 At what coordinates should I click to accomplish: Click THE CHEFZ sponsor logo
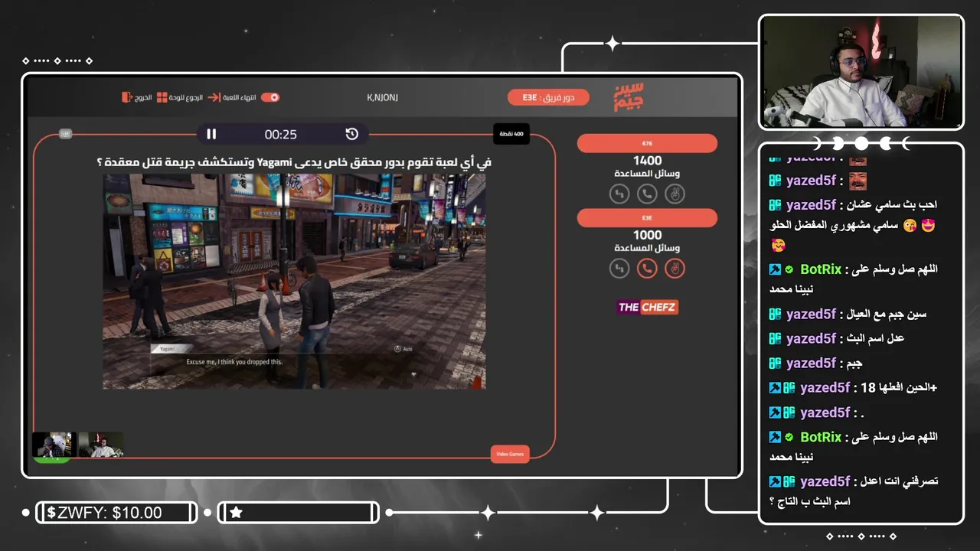[648, 307]
